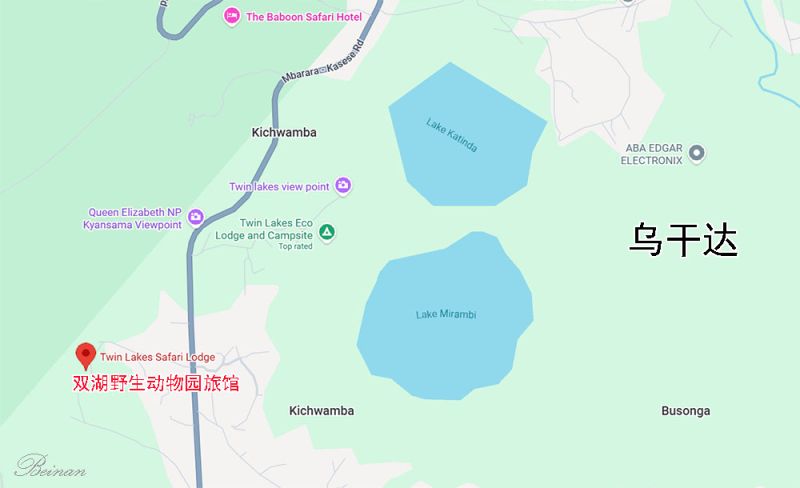Click The Baboon Safari Hotel pink icon

point(232,16)
